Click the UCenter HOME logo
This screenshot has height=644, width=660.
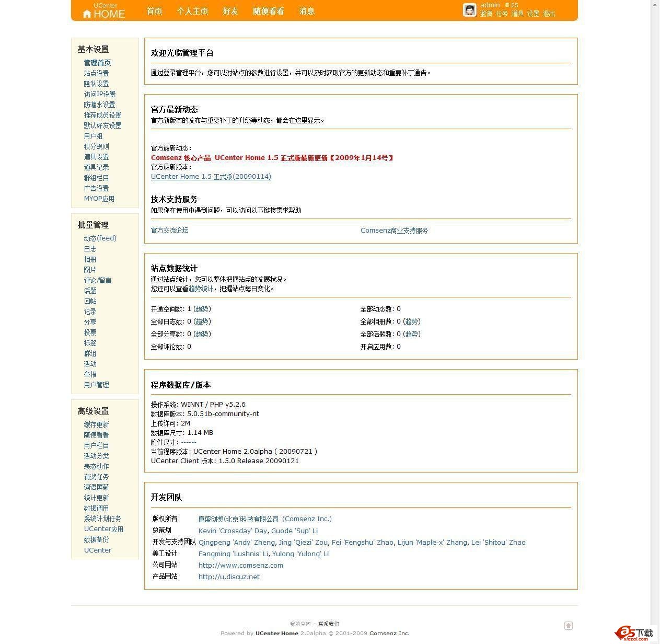coord(104,11)
